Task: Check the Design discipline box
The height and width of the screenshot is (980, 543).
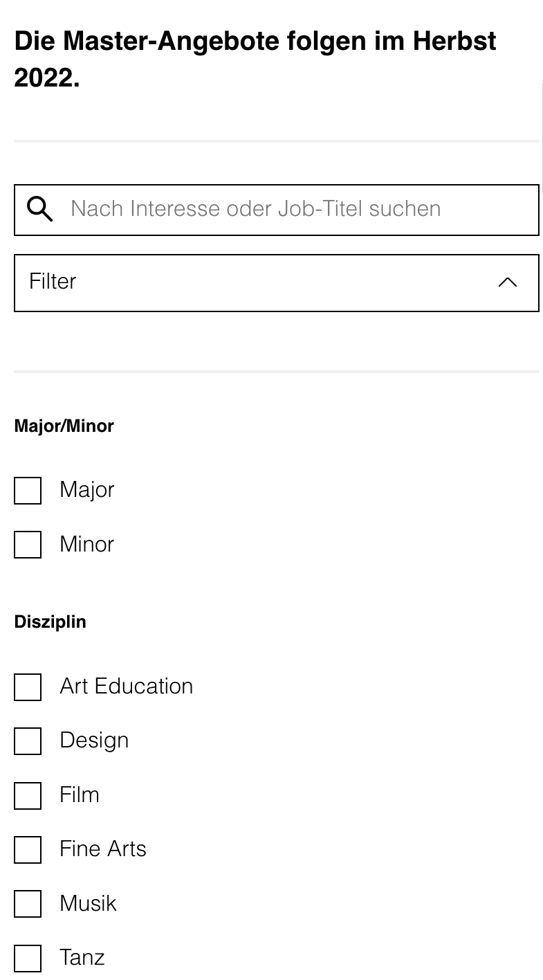Action: [x=28, y=741]
